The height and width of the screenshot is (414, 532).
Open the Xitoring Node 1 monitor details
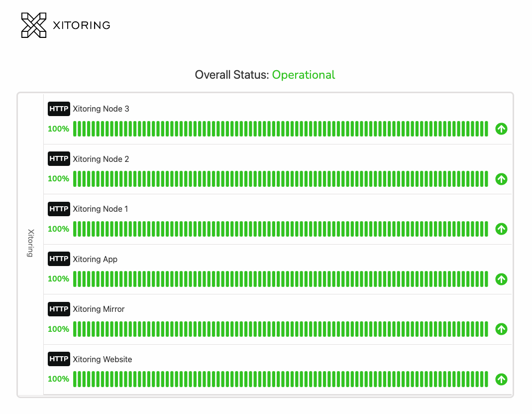click(x=100, y=209)
